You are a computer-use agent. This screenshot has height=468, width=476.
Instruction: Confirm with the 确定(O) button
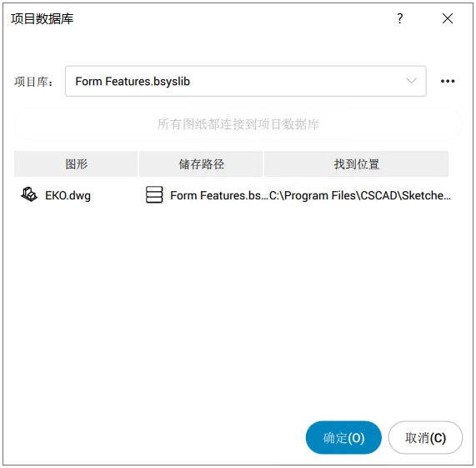click(x=343, y=438)
